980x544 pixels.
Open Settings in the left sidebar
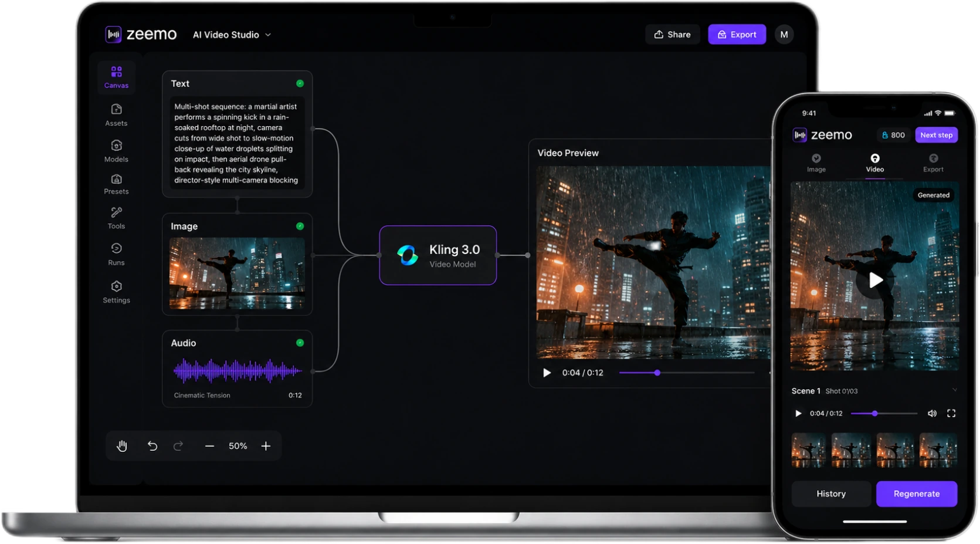[x=116, y=292]
